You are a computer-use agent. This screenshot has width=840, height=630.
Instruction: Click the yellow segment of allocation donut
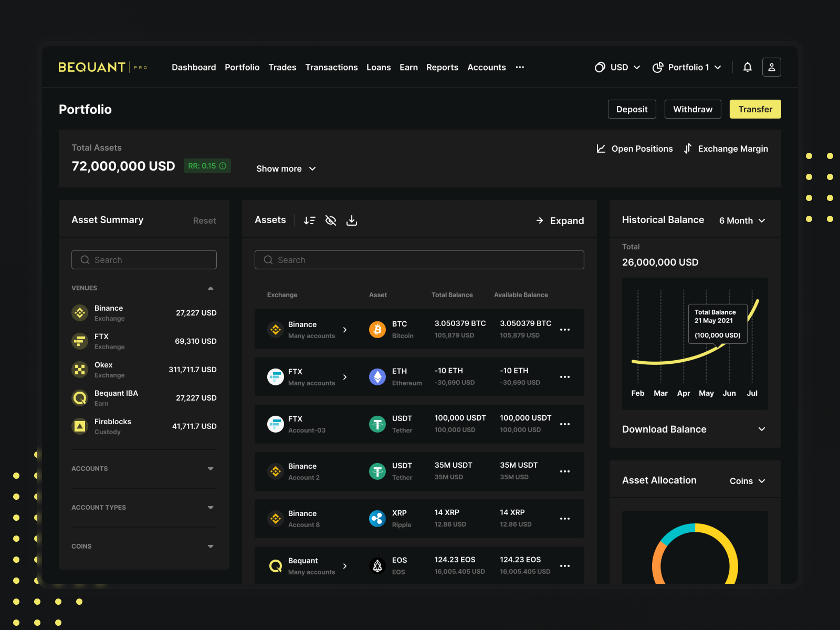click(727, 546)
